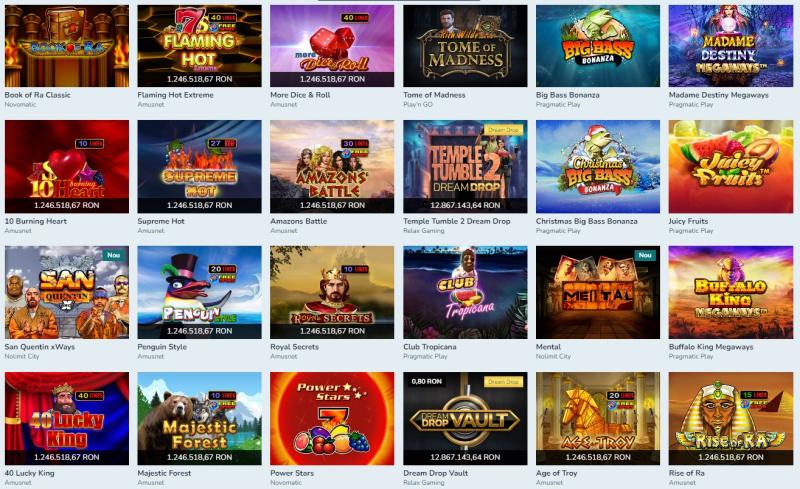Open the Supreme Hot game thumbnail

199,166
